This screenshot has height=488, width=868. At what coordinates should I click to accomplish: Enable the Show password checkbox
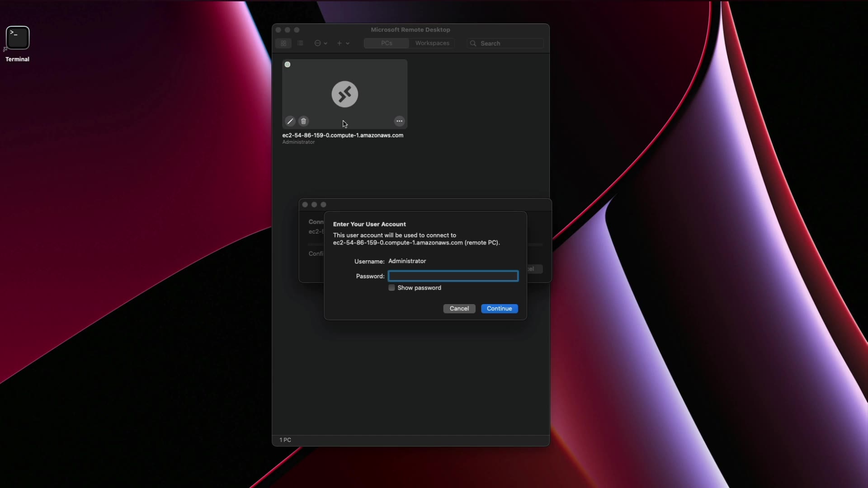click(x=392, y=288)
